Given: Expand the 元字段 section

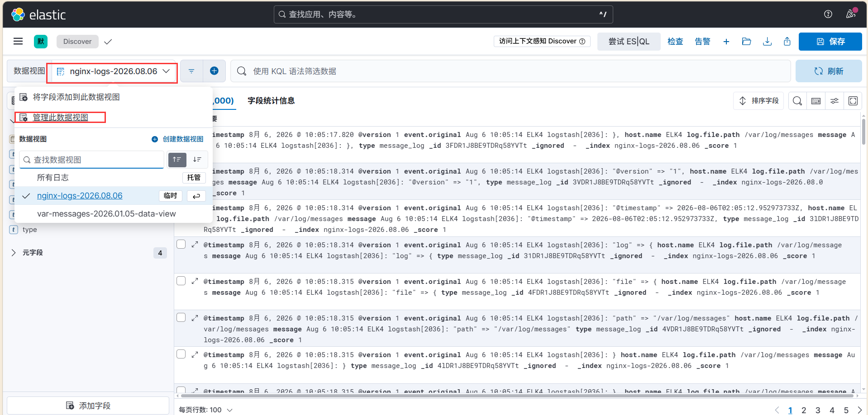Looking at the screenshot, I should (14, 253).
